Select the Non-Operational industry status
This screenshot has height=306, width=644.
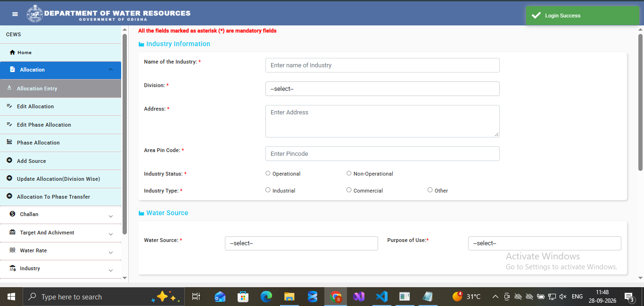tap(349, 173)
